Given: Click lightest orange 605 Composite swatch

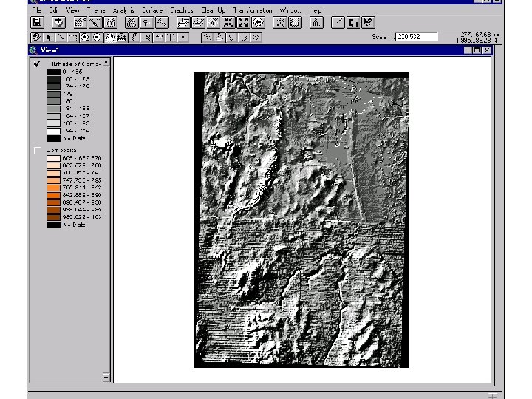Looking at the screenshot, I should click(54, 158).
